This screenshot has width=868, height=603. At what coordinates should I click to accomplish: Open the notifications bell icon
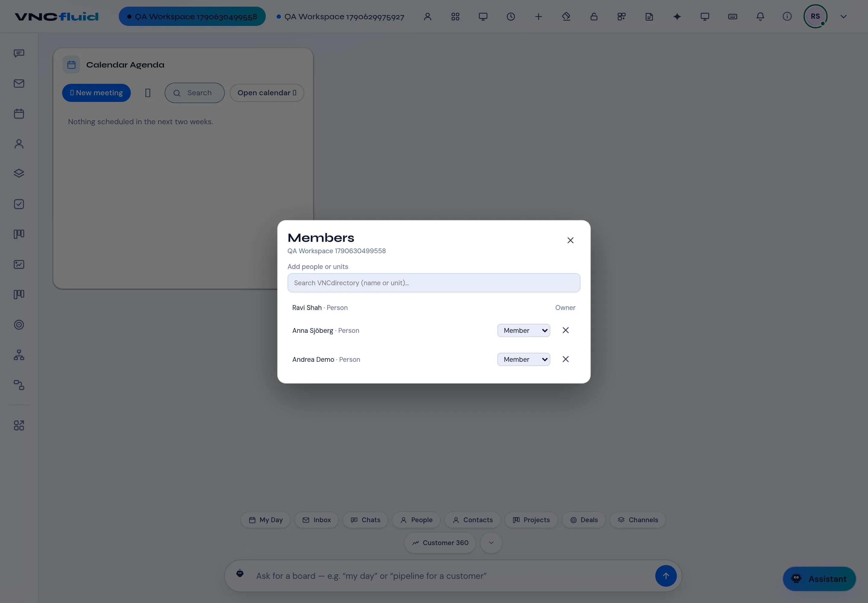coord(760,17)
